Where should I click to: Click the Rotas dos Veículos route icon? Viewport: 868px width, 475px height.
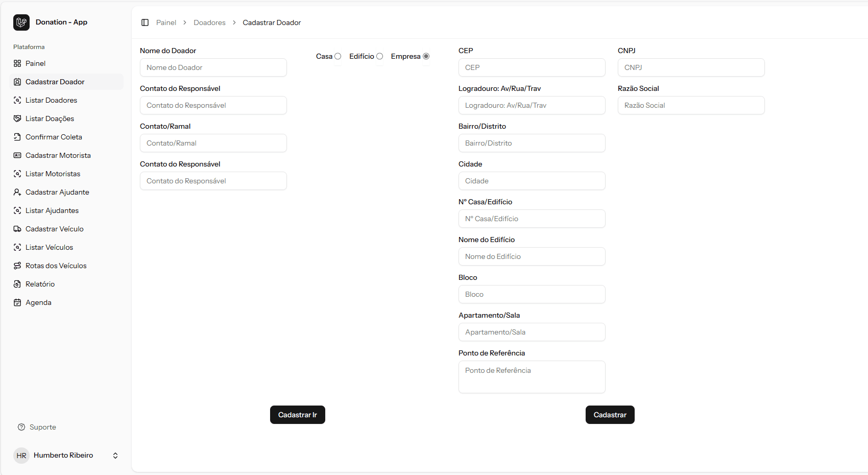pos(17,266)
